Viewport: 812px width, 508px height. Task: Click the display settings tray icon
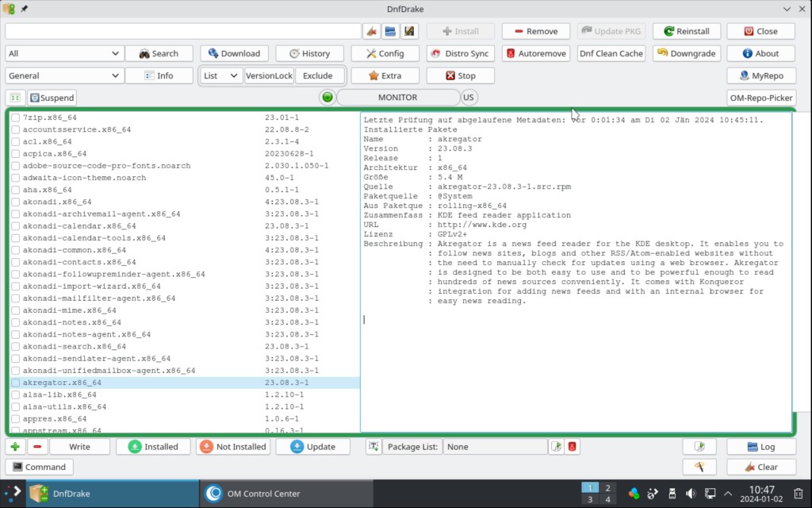(x=710, y=494)
